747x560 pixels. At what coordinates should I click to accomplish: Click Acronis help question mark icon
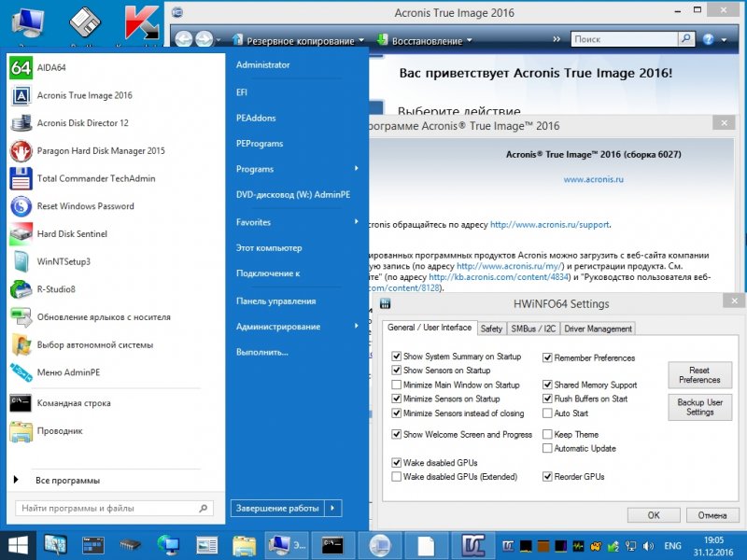(709, 39)
